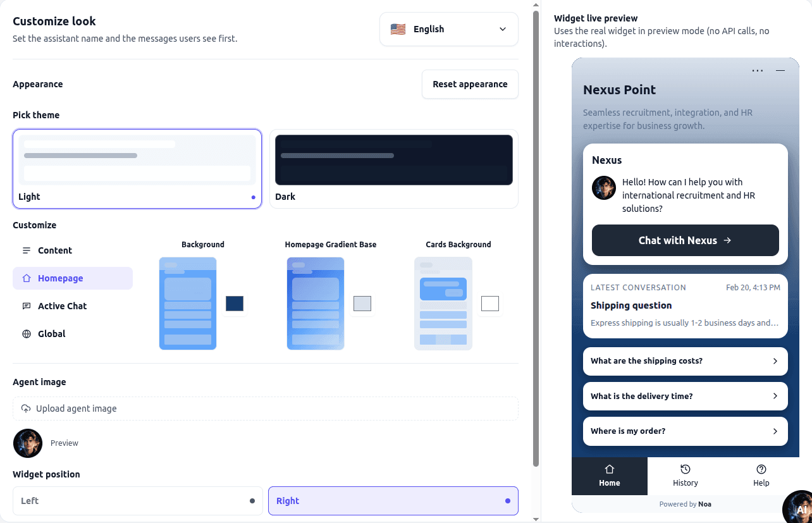The image size is (812, 523).
Task: Expand the 'Where is my order?' question
Action: (x=775, y=431)
